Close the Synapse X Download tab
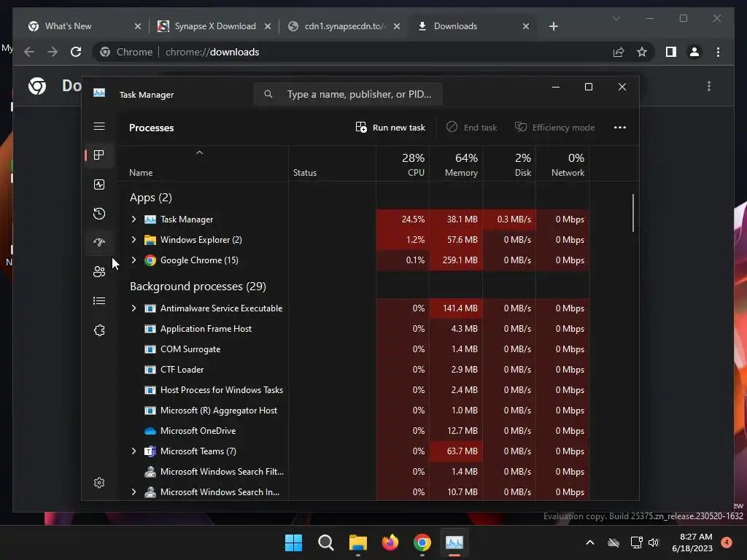 pyautogui.click(x=268, y=26)
